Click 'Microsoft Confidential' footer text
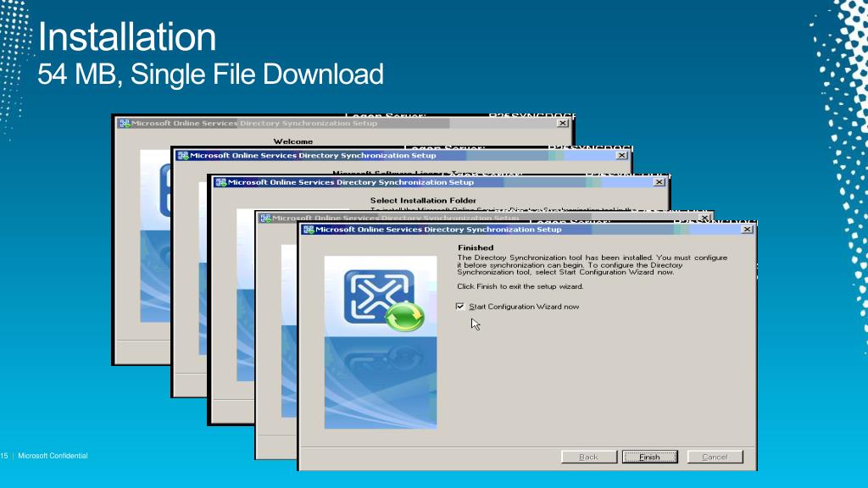This screenshot has width=868, height=488. 53,456
